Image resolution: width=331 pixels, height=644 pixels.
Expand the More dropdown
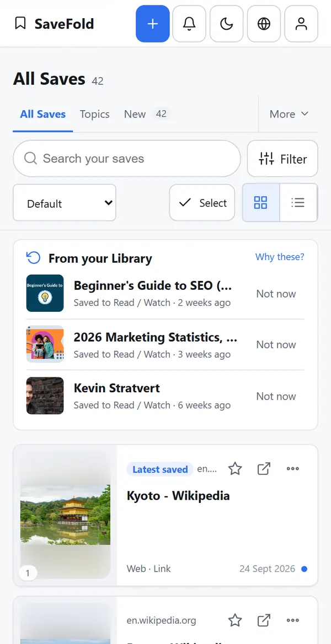click(x=289, y=114)
